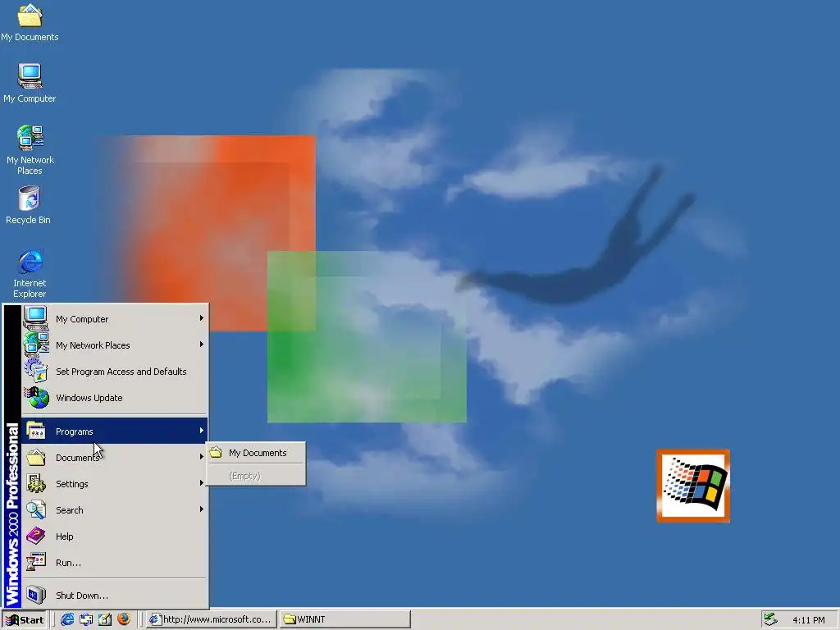The image size is (840, 630).
Task: Click notepad-pencil Quick Launch icon
Action: [105, 619]
